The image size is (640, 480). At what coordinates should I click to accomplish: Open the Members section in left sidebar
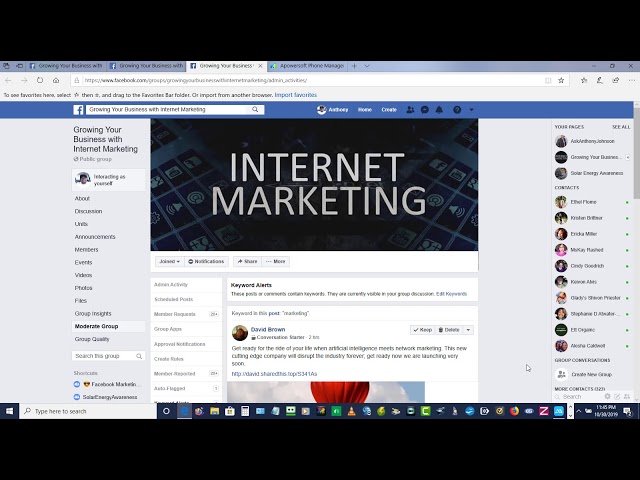coord(86,249)
